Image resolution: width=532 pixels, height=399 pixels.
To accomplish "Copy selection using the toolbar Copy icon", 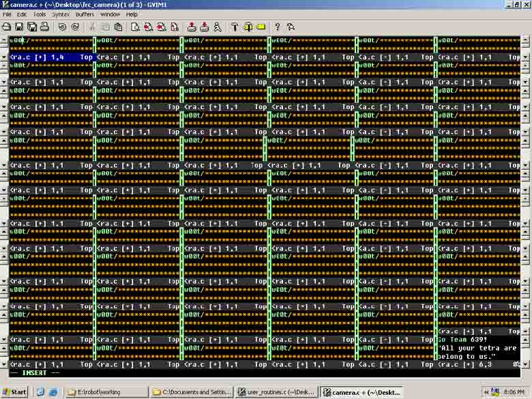I will [x=105, y=27].
